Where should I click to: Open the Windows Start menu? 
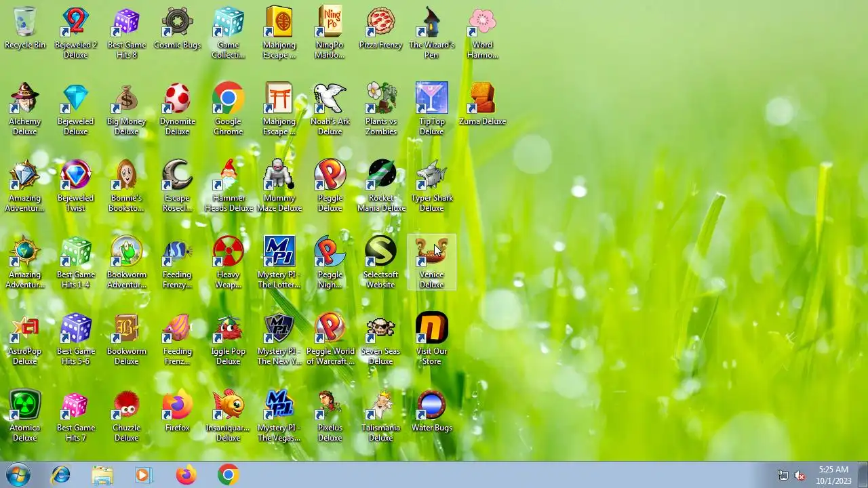(18, 475)
